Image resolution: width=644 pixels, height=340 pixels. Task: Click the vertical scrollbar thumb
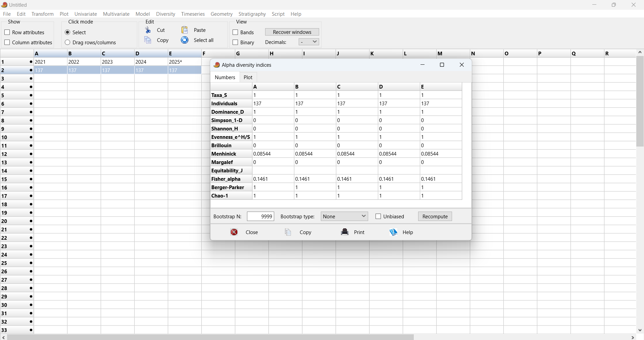pyautogui.click(x=640, y=101)
